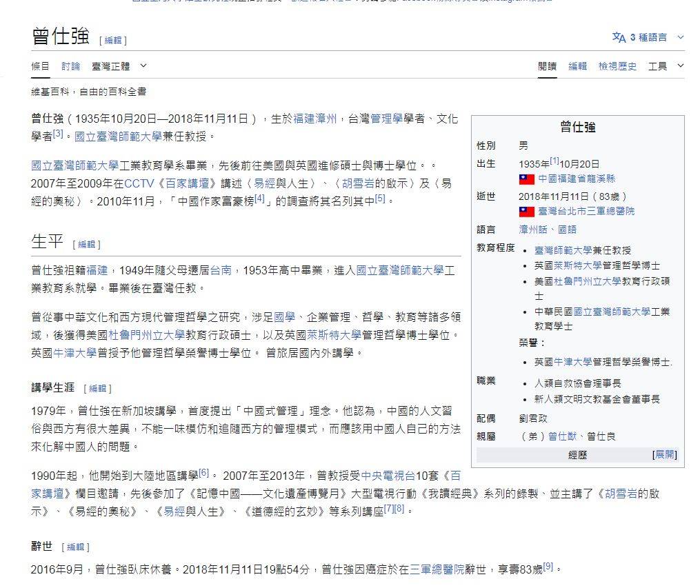The width and height of the screenshot is (700, 588).
Task: Open the 檢視歷史 tab
Action: pos(617,66)
